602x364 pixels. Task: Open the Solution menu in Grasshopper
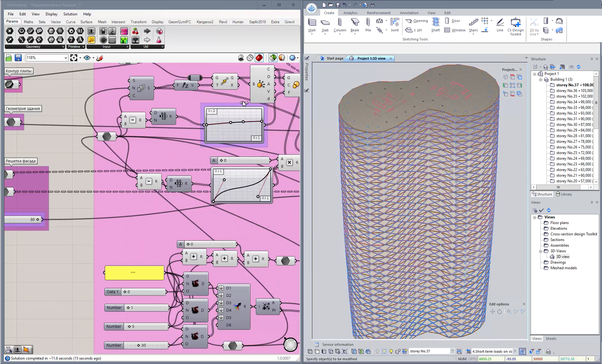(x=70, y=14)
